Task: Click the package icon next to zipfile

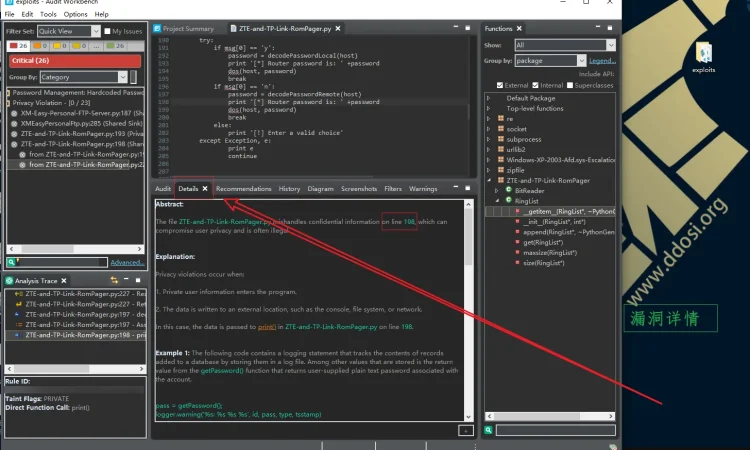Action: point(501,170)
